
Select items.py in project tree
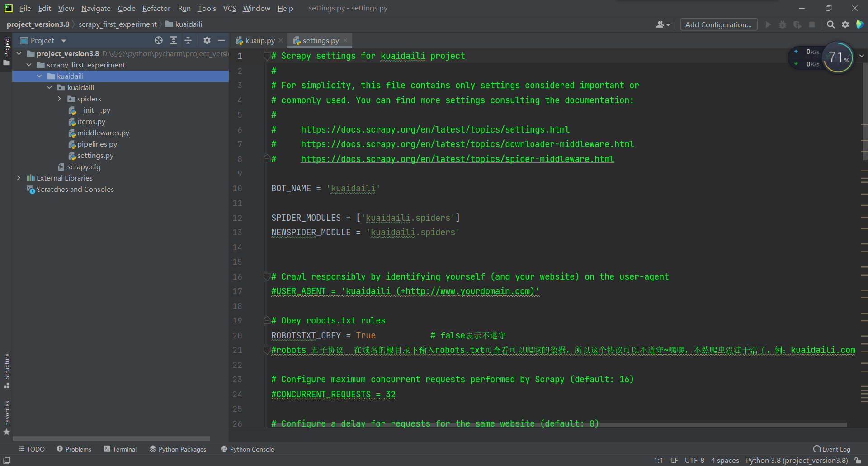click(x=91, y=121)
